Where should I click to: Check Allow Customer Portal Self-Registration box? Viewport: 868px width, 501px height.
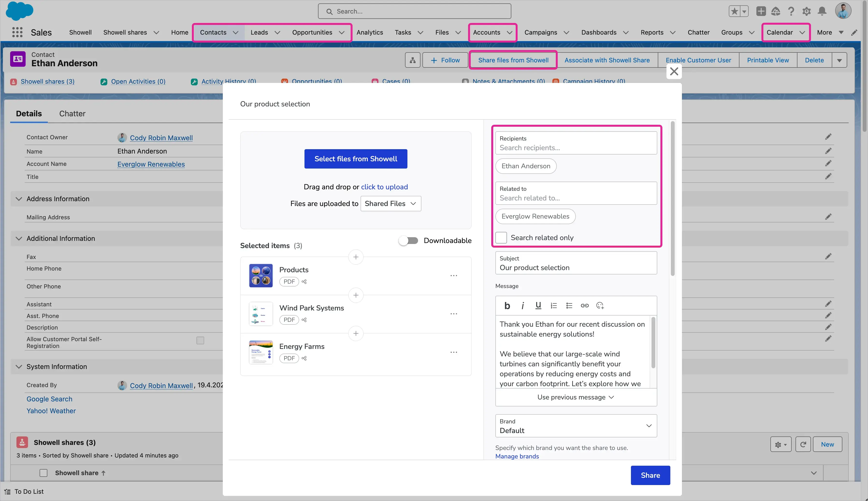[x=200, y=340]
